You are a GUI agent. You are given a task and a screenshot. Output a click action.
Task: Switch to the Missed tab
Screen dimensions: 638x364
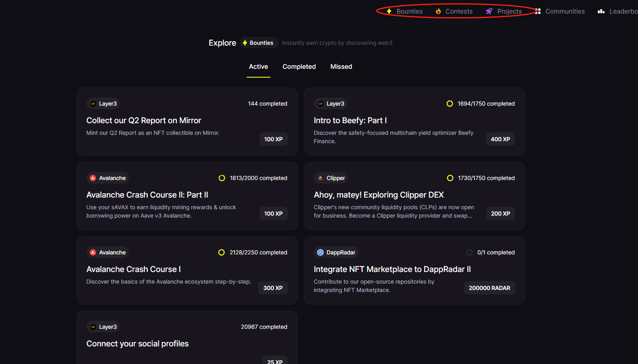pyautogui.click(x=341, y=67)
